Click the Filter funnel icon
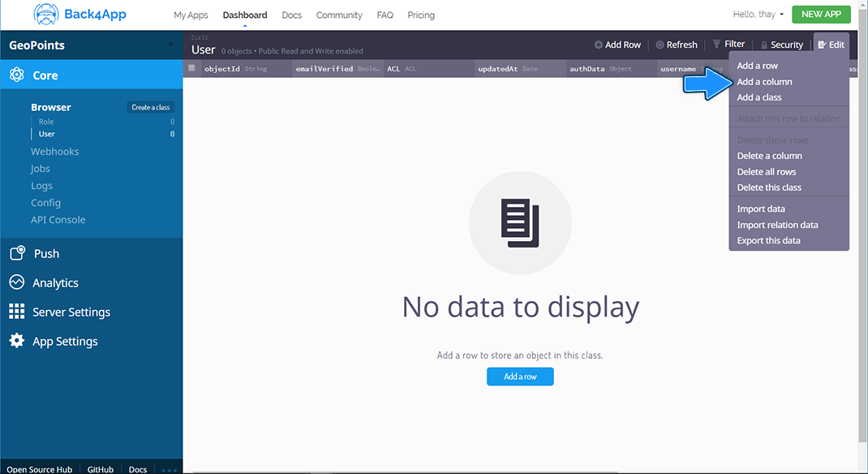This screenshot has width=868, height=474. click(x=716, y=45)
